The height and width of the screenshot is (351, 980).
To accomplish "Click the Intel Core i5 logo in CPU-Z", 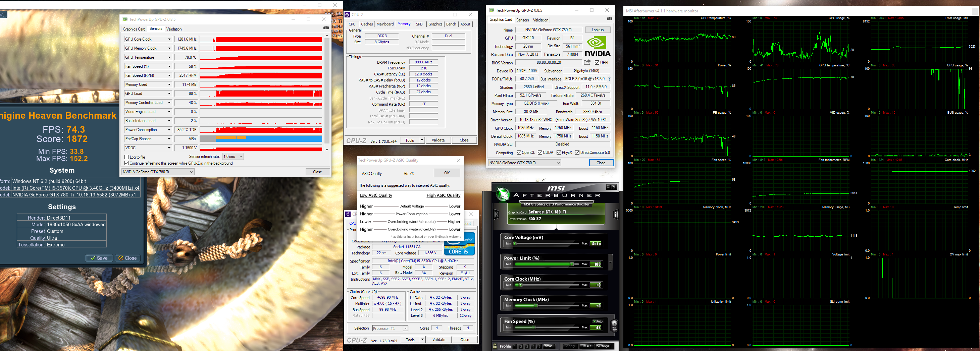I will (x=459, y=244).
